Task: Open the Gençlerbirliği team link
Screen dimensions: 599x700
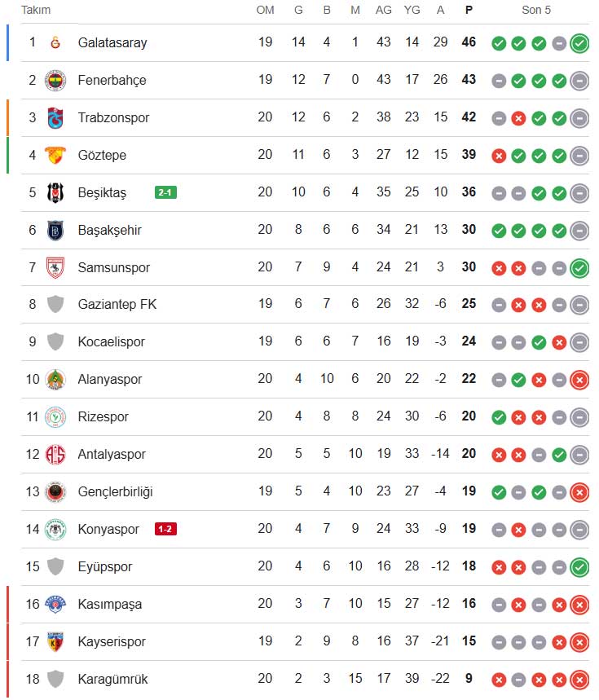Action: coord(115,491)
